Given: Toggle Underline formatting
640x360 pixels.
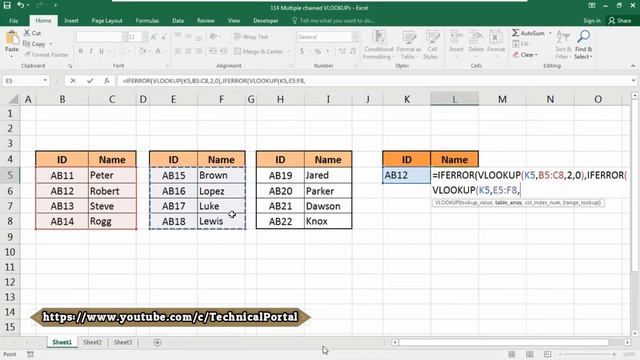Looking at the screenshot, I should click(101, 51).
